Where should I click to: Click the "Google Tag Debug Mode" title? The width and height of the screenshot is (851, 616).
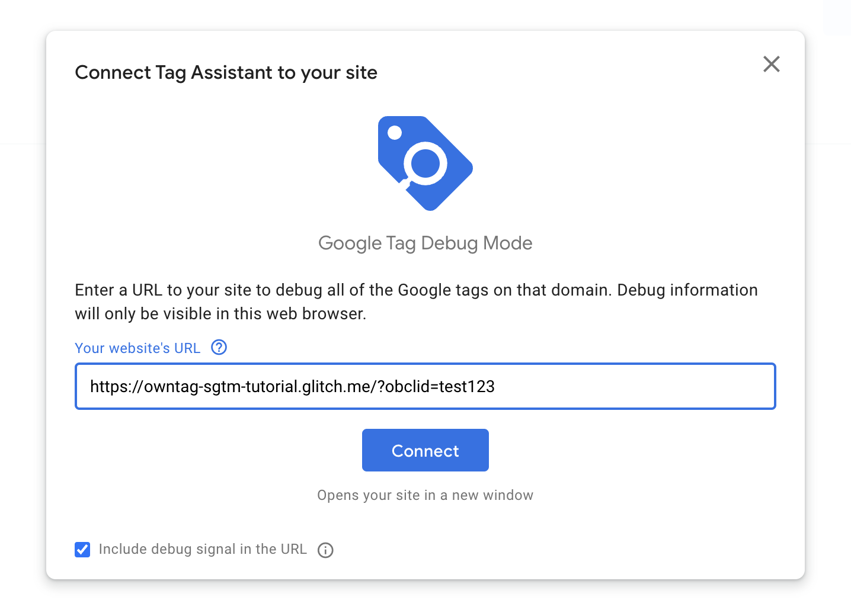(x=425, y=243)
